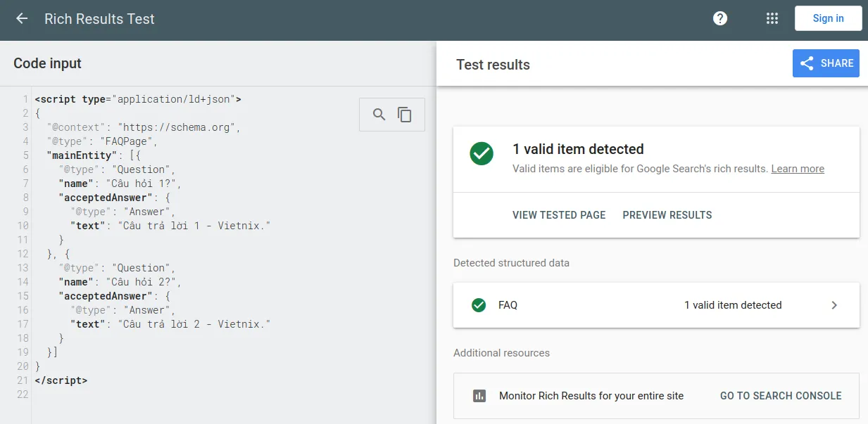Click the Rich Results Test title
The image size is (868, 424).
[x=99, y=19]
